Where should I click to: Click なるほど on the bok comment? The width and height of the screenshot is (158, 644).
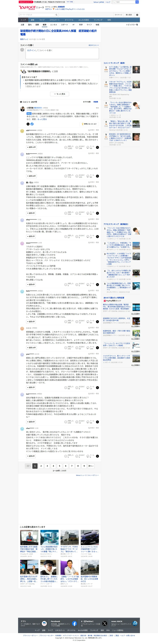[80, 176]
